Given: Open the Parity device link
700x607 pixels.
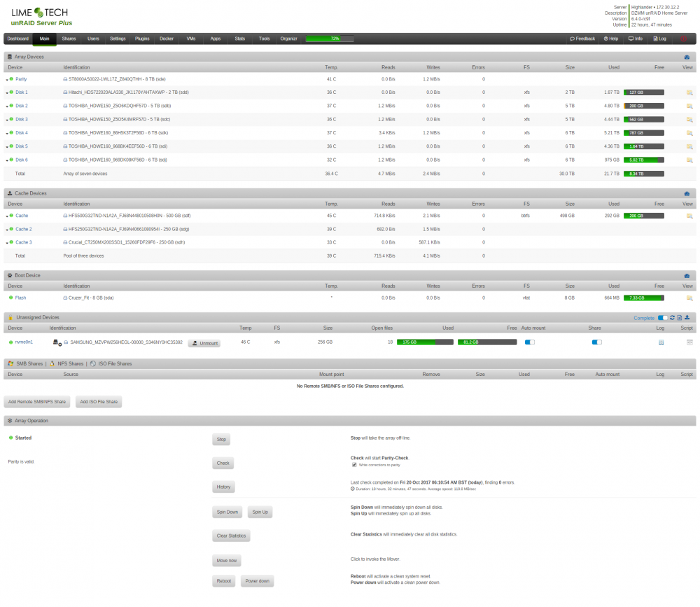Looking at the screenshot, I should (x=21, y=80).
